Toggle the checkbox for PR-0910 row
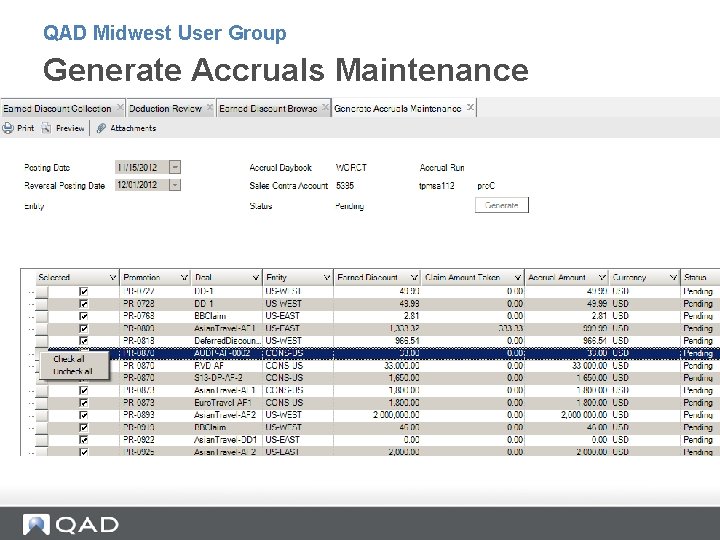720x540 pixels. point(84,428)
